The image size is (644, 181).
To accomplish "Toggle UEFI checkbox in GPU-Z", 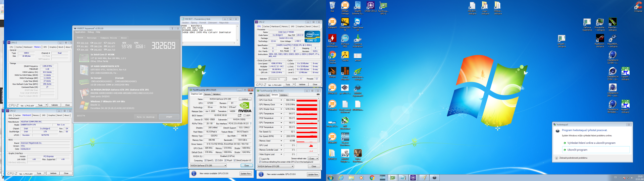I will tap(244, 115).
